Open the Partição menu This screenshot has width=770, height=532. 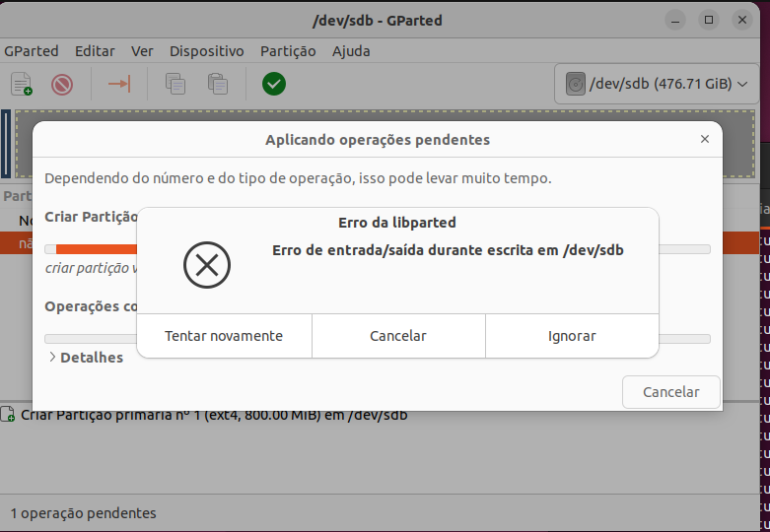tap(288, 51)
